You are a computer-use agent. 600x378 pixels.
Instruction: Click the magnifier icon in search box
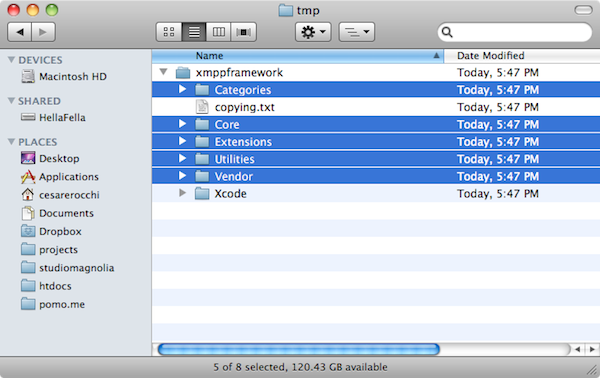(x=447, y=32)
